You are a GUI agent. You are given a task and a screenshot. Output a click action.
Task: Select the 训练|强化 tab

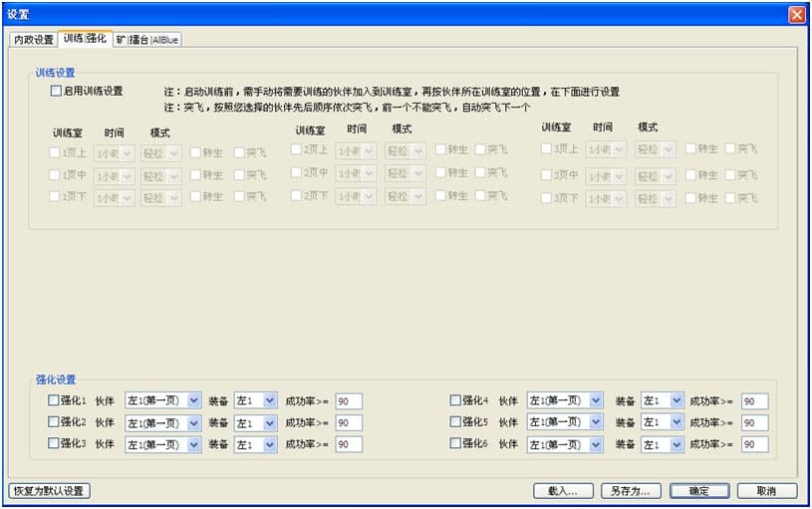84,39
